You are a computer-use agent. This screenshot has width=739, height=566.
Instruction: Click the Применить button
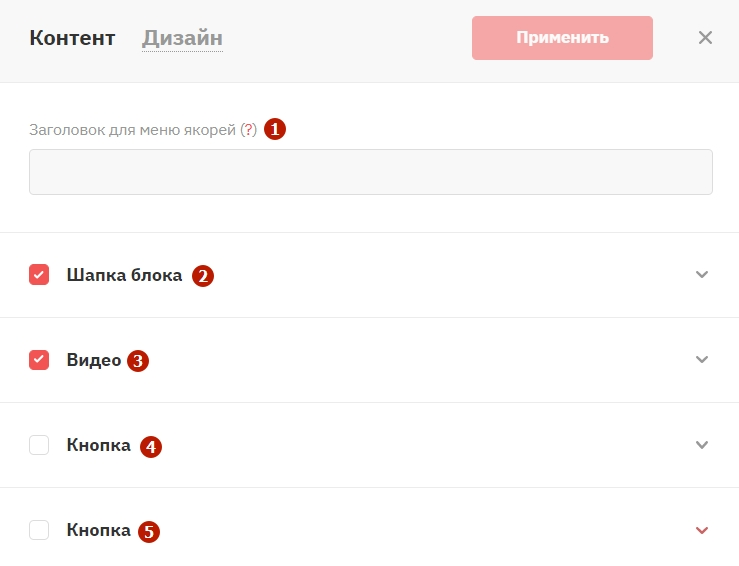562,38
